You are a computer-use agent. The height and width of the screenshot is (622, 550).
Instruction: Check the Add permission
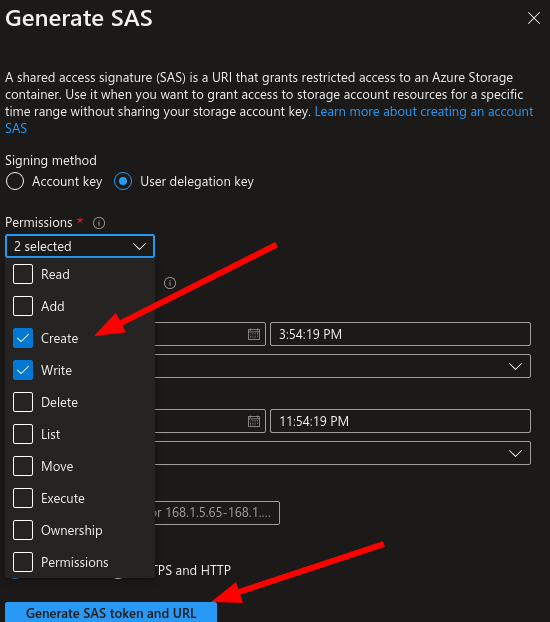click(23, 306)
